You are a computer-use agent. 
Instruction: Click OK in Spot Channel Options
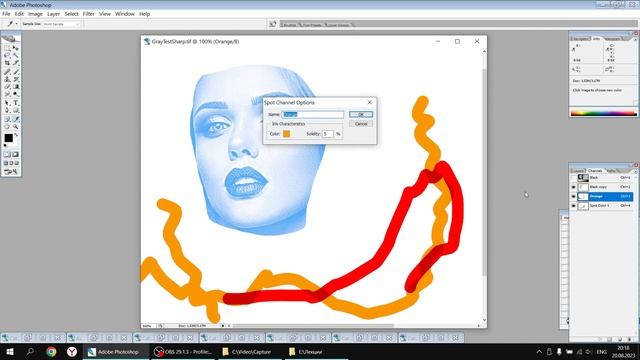[x=361, y=114]
